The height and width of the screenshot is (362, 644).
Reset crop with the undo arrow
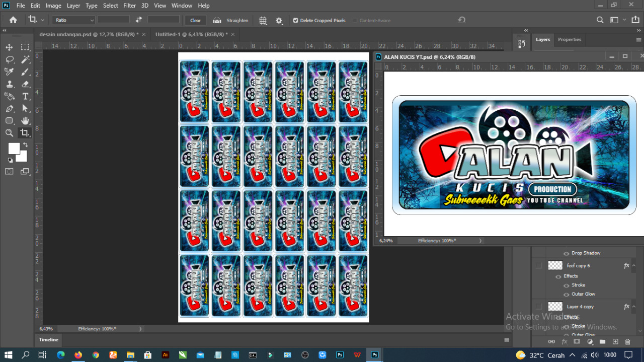pyautogui.click(x=461, y=20)
